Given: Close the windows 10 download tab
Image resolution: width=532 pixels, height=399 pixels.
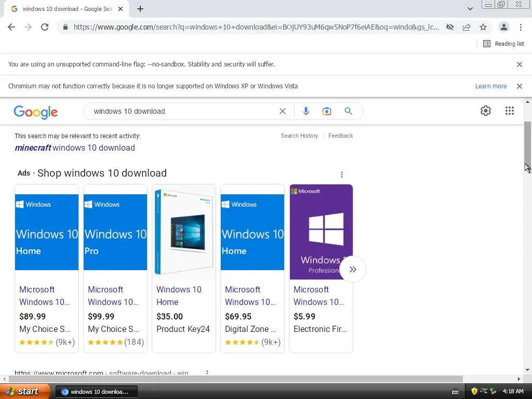Looking at the screenshot, I should click(121, 9).
